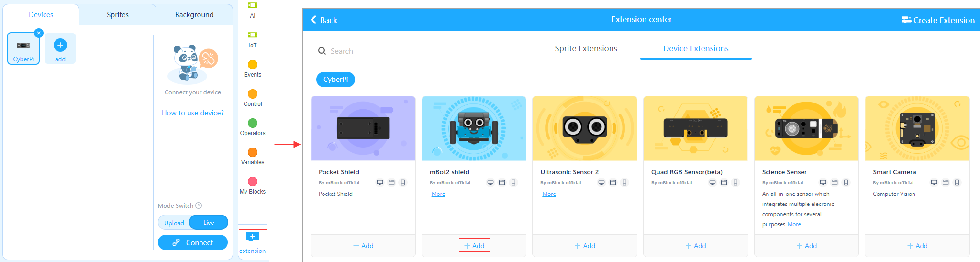Open the Sprite Extensions tab

click(586, 48)
